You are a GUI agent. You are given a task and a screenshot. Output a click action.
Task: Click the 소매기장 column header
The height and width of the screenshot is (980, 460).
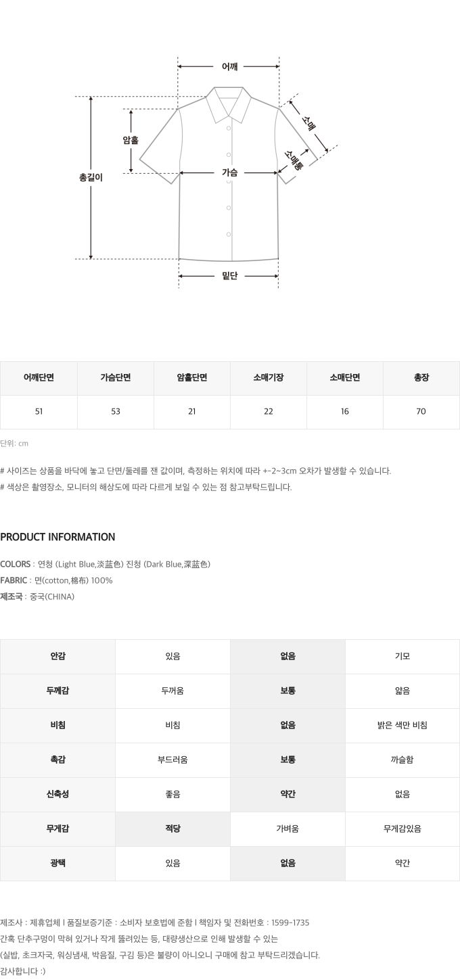269,378
